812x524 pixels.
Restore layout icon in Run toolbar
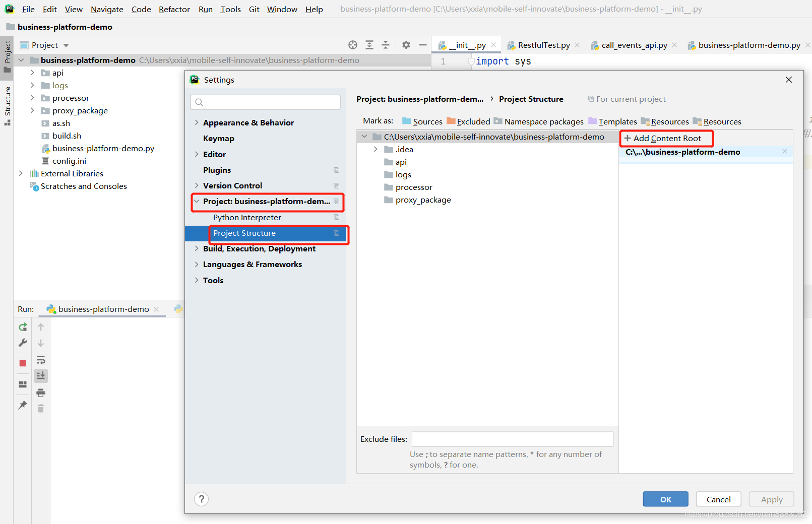pyautogui.click(x=23, y=384)
